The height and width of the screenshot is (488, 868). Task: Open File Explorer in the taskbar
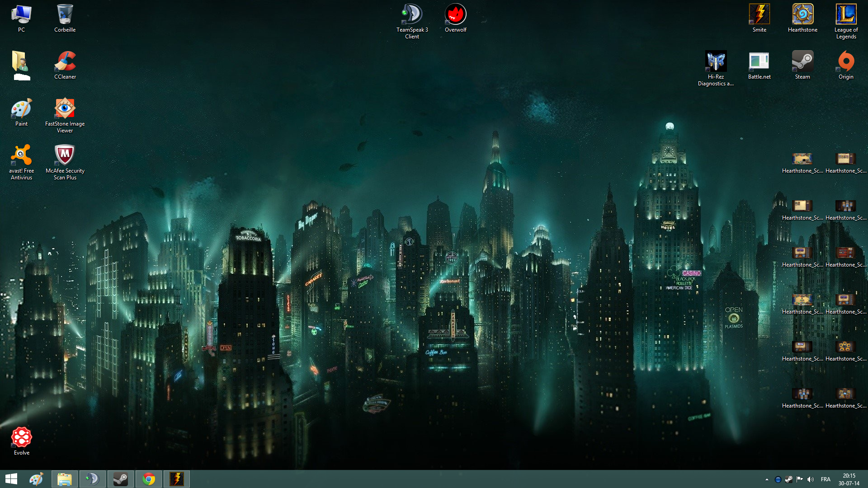tap(64, 479)
